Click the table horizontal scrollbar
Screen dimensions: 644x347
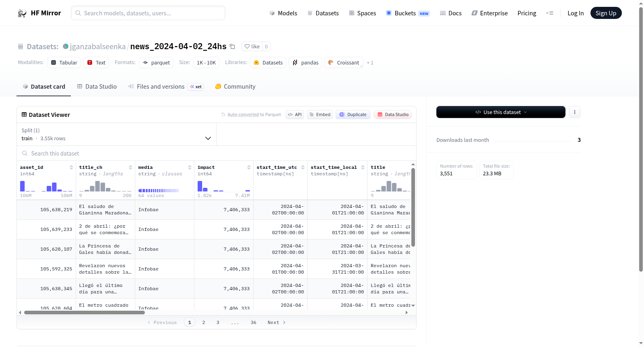click(x=85, y=312)
